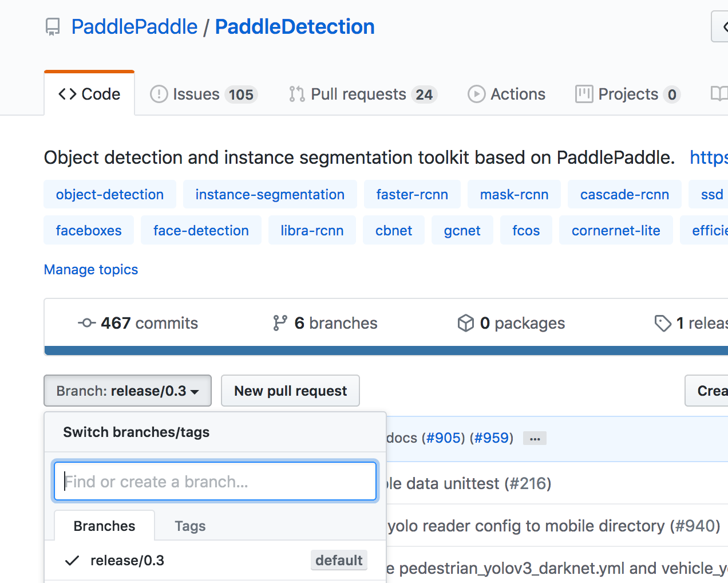Click the checkmark next to release/0.3

72,560
